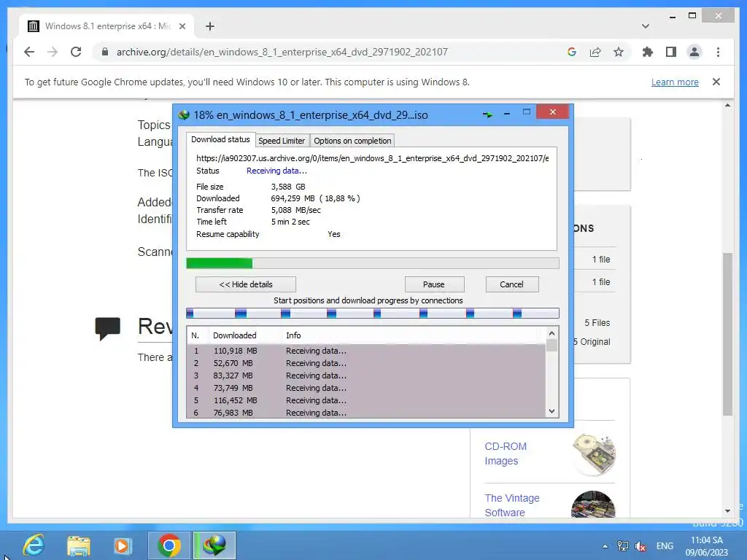Image resolution: width=747 pixels, height=560 pixels.
Task: Click the lock icon in address bar
Action: click(105, 52)
